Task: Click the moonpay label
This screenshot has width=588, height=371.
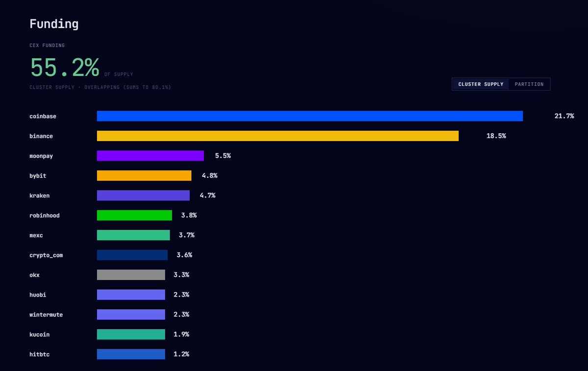Action: 41,156
